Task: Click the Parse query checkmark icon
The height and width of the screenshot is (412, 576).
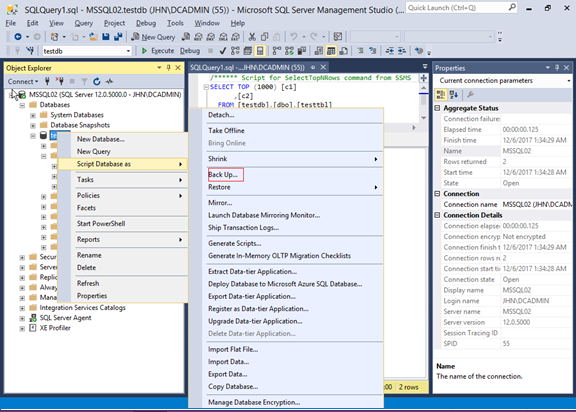Action: tap(223, 51)
